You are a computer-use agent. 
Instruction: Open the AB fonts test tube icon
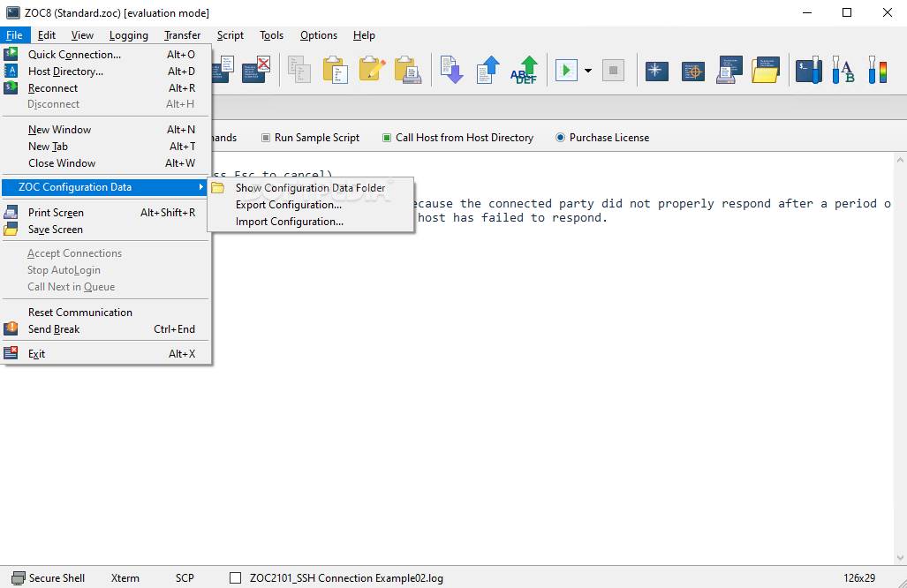coord(843,70)
